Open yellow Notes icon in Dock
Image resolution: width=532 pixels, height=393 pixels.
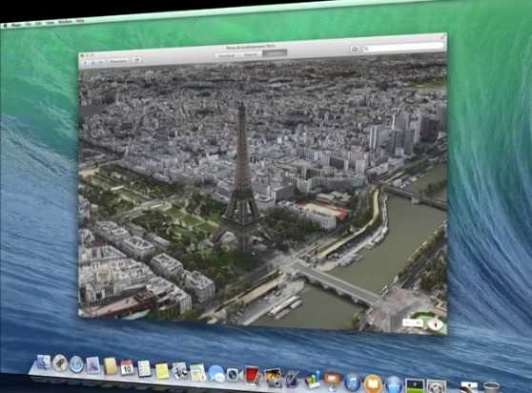click(162, 371)
